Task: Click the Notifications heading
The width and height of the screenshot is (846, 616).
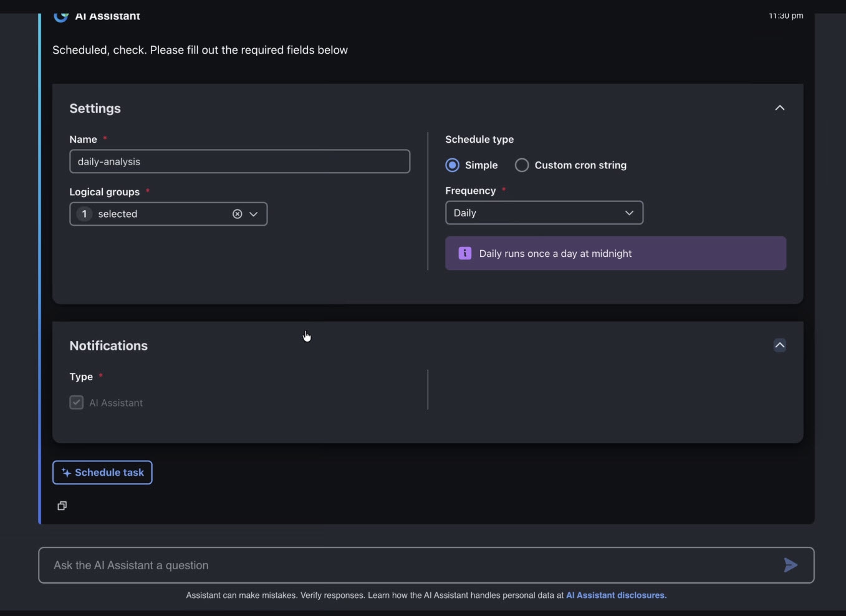Action: point(108,346)
